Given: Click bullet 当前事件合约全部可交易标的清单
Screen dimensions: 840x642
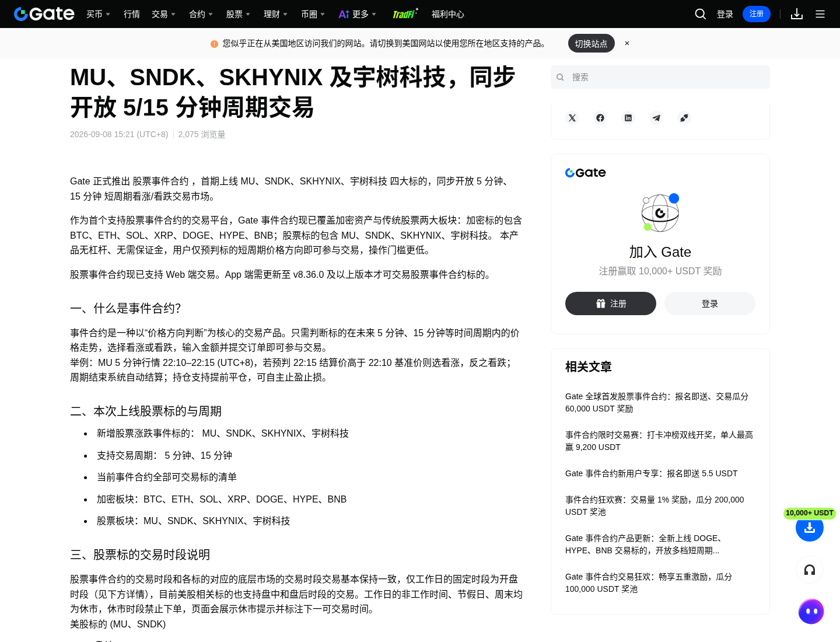Looking at the screenshot, I should [167, 477].
